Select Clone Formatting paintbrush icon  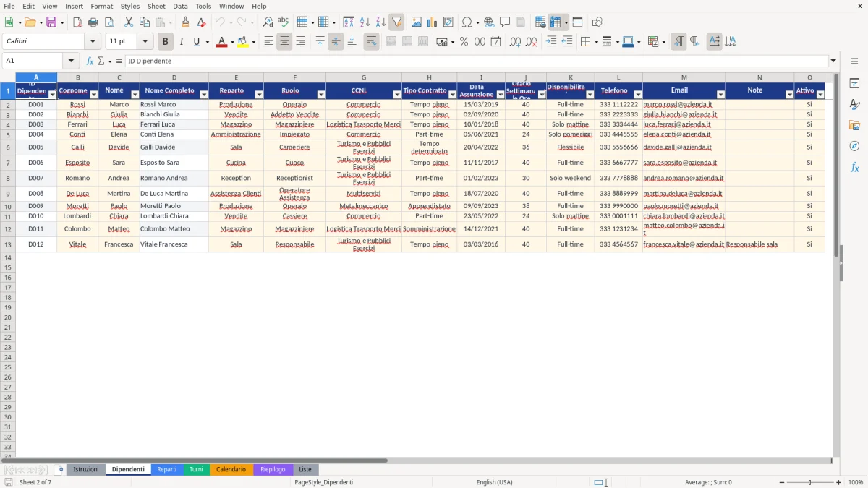(185, 22)
